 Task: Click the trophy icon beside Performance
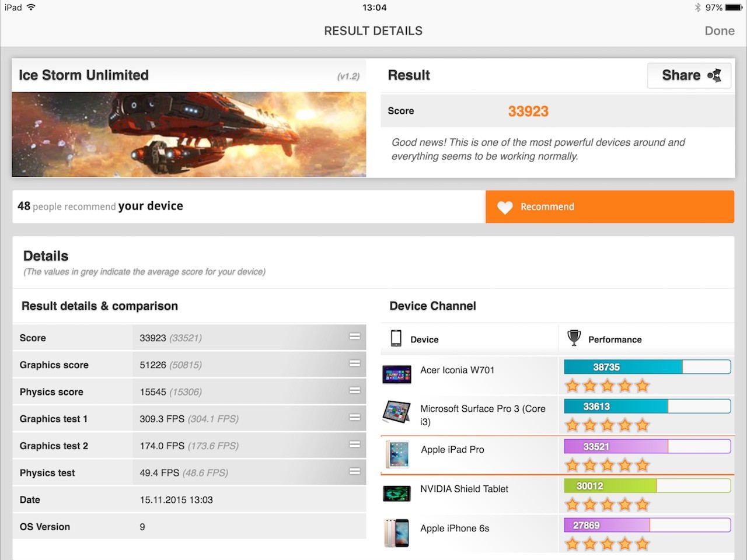point(574,338)
